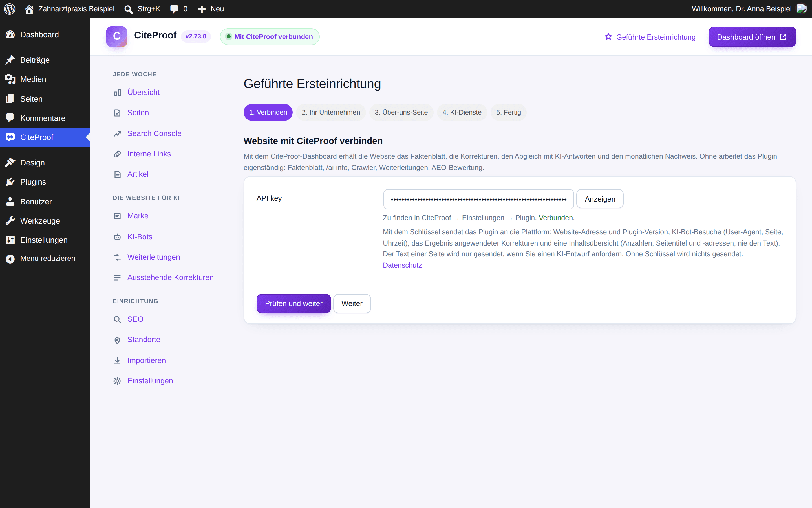Click Prüfen und weiter button

tap(294, 303)
